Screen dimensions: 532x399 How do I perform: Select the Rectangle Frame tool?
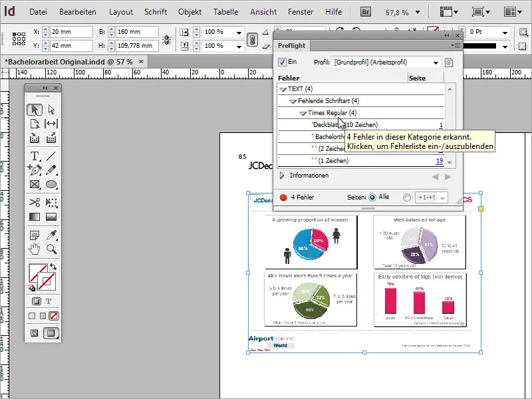(35, 184)
